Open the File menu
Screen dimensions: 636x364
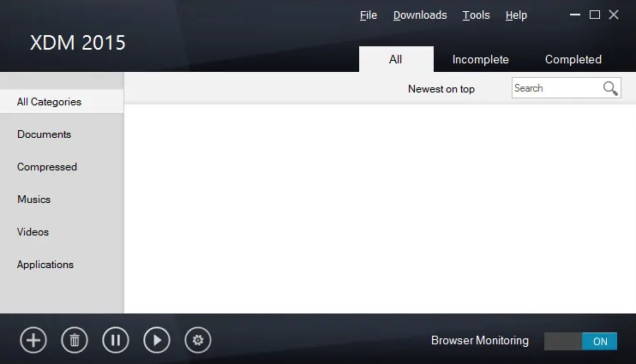tap(369, 15)
